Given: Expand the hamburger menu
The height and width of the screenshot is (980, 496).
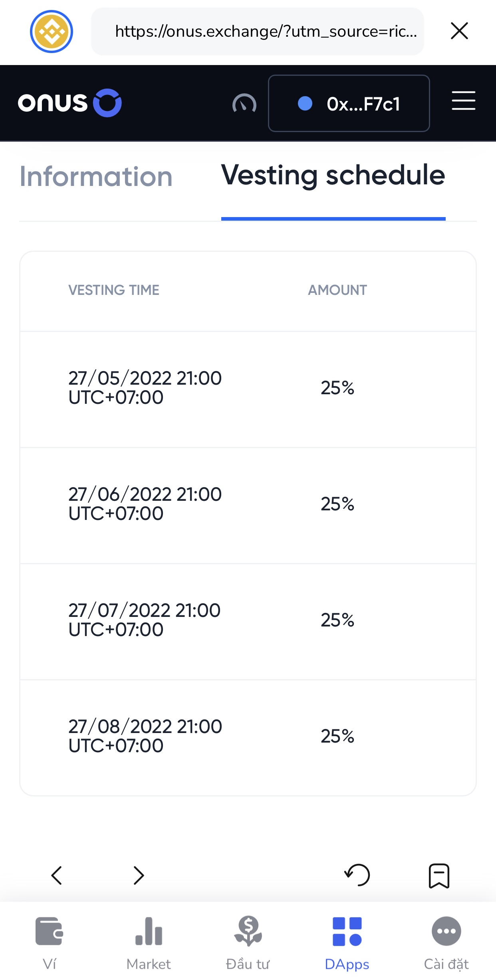Looking at the screenshot, I should click(463, 101).
